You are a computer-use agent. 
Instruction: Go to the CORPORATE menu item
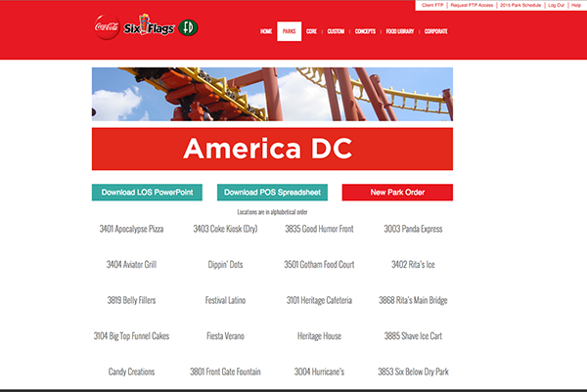435,31
